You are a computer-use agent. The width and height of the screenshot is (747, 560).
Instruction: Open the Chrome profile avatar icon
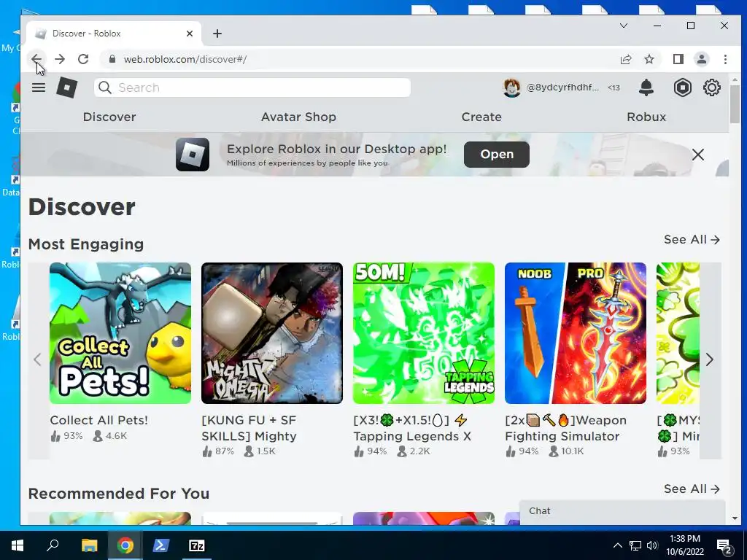(701, 59)
